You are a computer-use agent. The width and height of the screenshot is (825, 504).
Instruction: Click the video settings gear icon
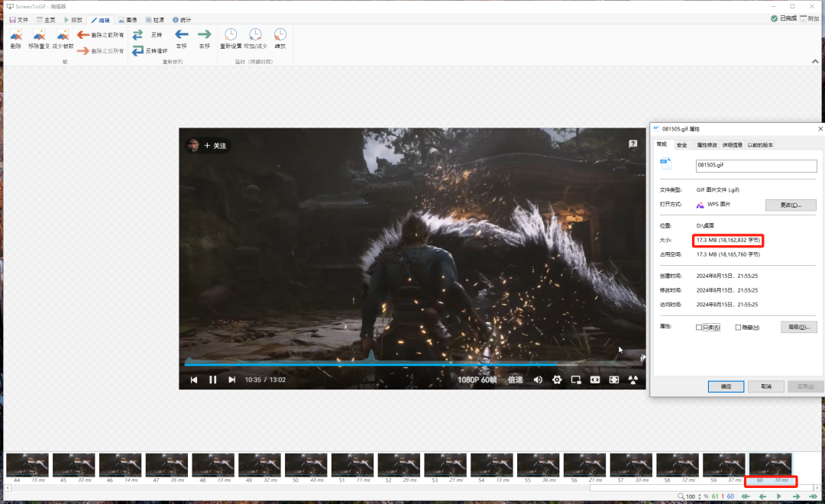pyautogui.click(x=557, y=380)
